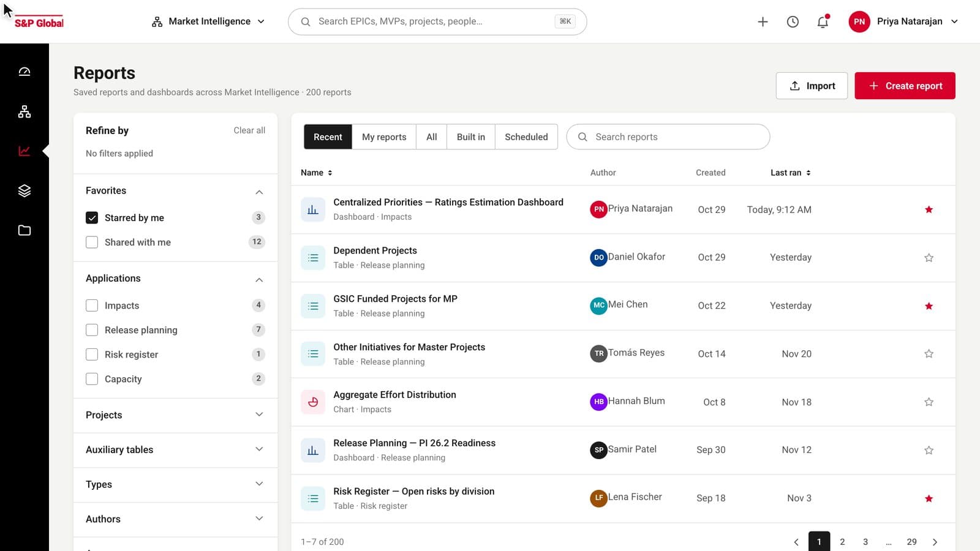
Task: Click the Create report button
Action: [x=905, y=86]
